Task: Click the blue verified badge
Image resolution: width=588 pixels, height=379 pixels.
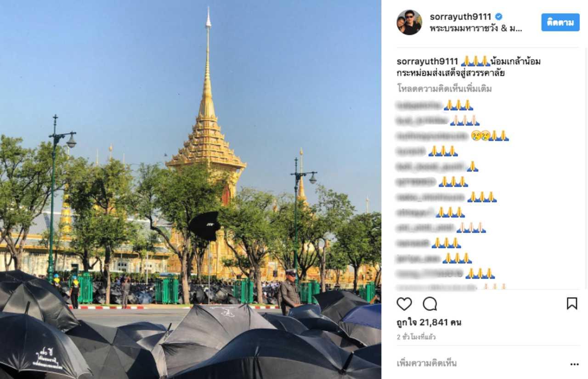Action: click(x=498, y=17)
